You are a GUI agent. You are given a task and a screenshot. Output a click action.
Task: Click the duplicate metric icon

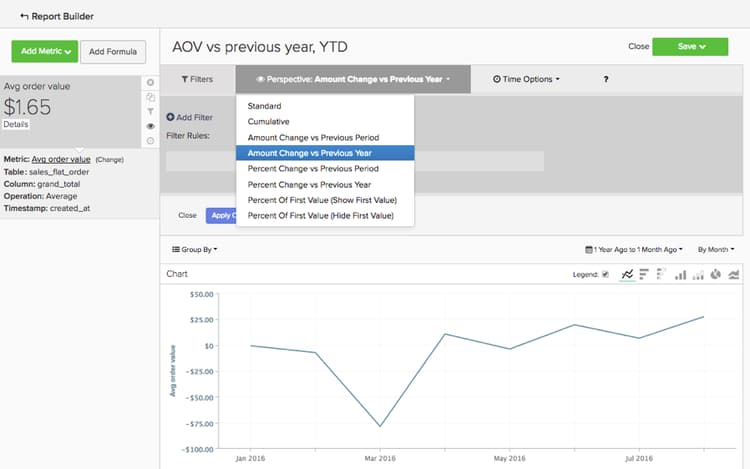point(151,97)
